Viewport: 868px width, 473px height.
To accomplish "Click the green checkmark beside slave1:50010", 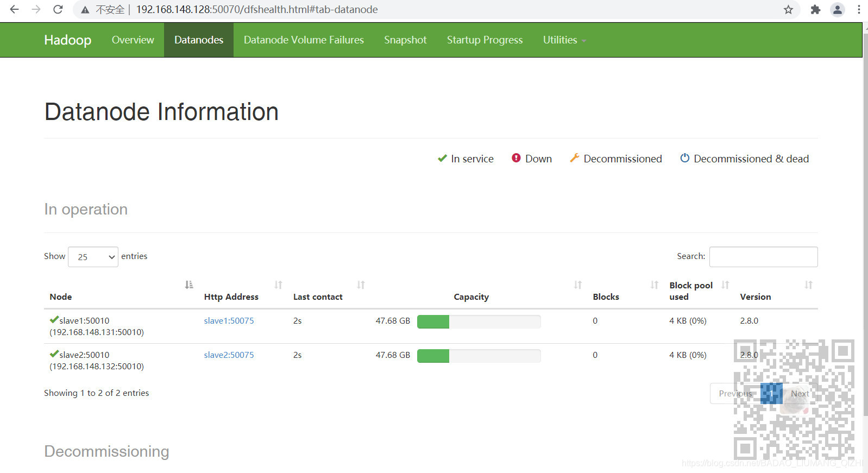I will pyautogui.click(x=54, y=319).
